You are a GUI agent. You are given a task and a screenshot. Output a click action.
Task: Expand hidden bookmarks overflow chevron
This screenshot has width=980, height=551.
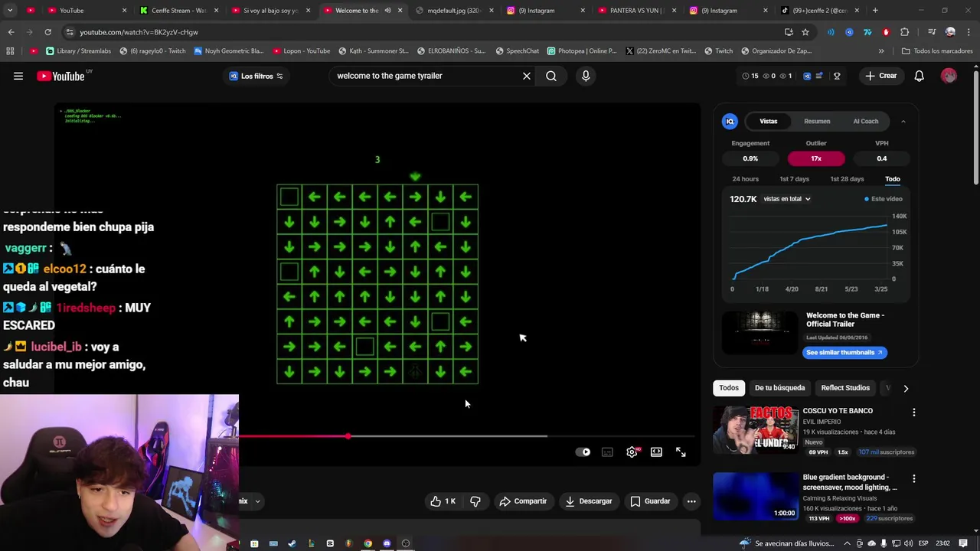pyautogui.click(x=881, y=51)
